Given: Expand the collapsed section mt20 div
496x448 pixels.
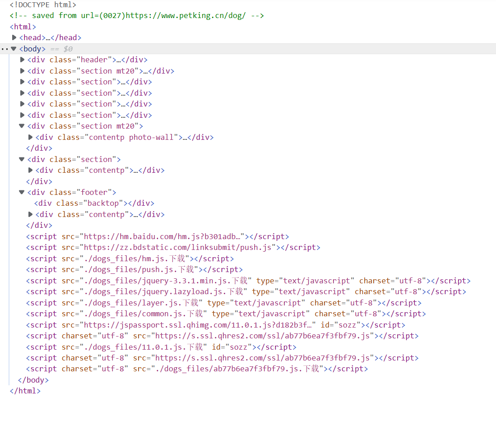Looking at the screenshot, I should coord(22,71).
